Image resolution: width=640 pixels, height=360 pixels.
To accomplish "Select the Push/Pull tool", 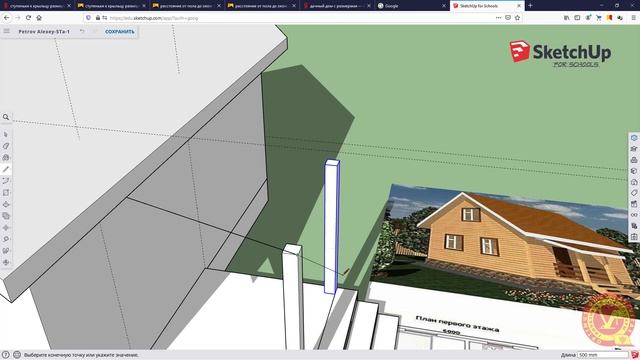I will (x=6, y=204).
